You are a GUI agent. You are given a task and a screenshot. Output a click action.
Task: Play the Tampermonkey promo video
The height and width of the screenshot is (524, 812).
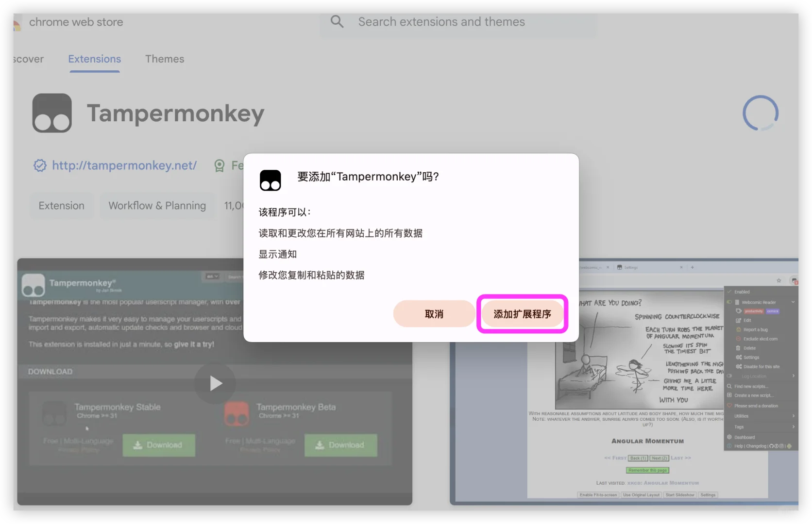point(215,383)
